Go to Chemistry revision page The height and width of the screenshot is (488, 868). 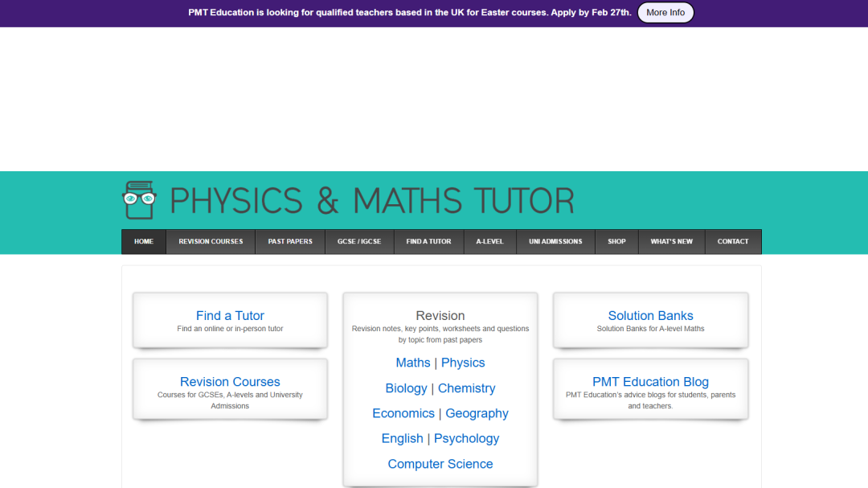coord(466,388)
